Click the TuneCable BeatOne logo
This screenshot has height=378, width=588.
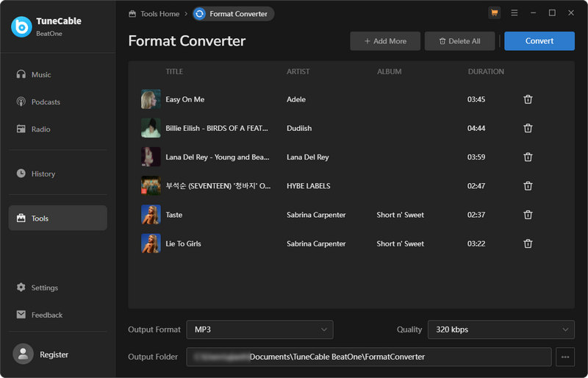coord(21,26)
